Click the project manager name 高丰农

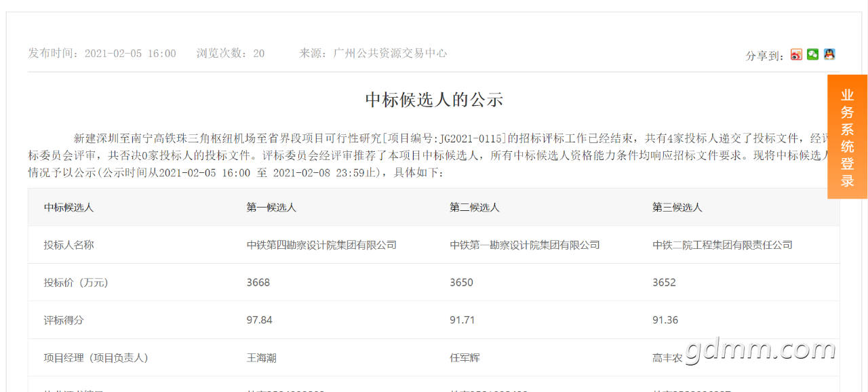[x=667, y=358]
